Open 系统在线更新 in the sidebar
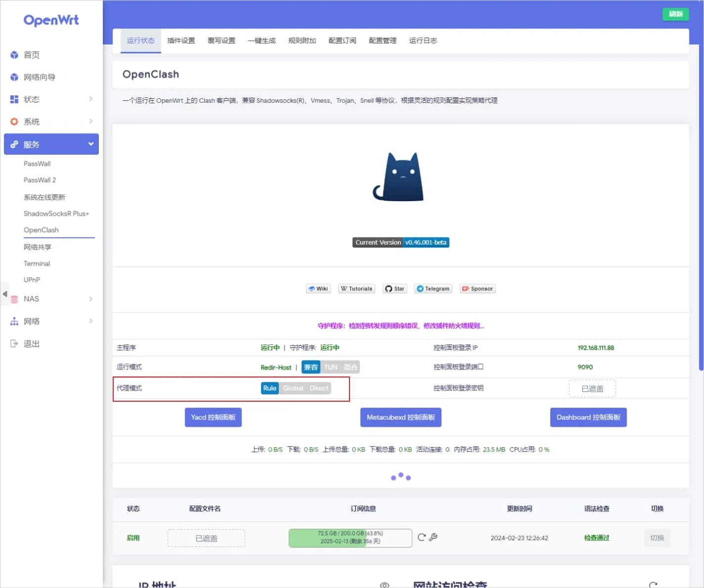 tap(44, 197)
